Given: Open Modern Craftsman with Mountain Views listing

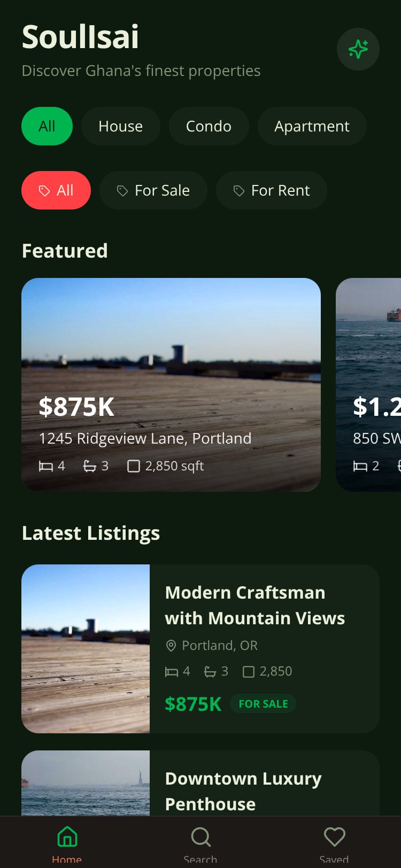Looking at the screenshot, I should coord(200,649).
